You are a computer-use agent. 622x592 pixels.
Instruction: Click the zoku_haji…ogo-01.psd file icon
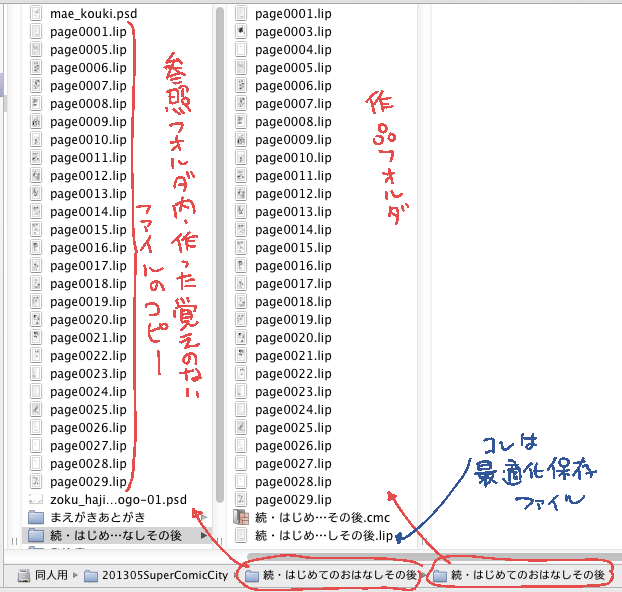(36, 499)
